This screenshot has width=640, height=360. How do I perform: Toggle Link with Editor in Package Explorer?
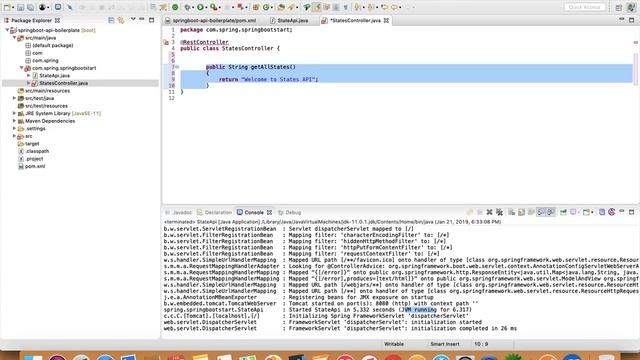121,20
